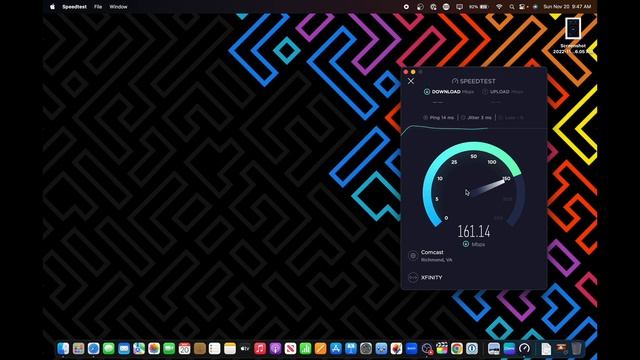Open Reminders from the Dock
Screen dimensions: 640x360
(x=214, y=349)
